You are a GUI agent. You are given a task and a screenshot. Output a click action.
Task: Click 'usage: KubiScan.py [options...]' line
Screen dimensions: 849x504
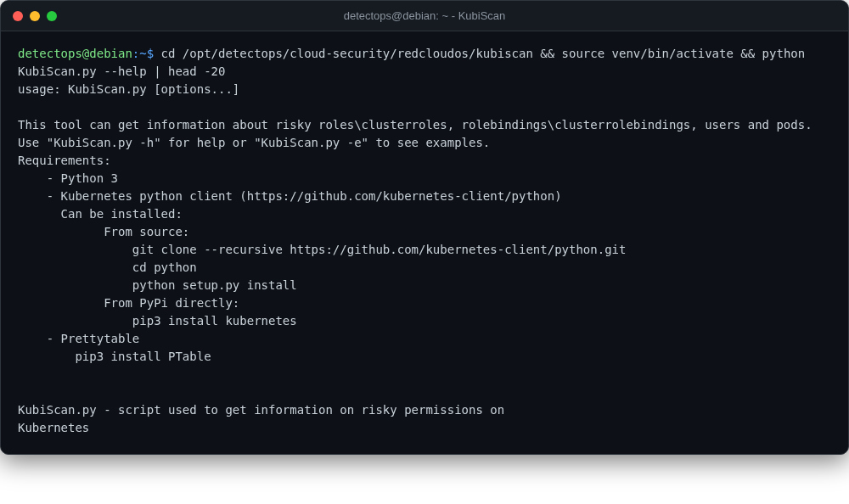pyautogui.click(x=128, y=89)
